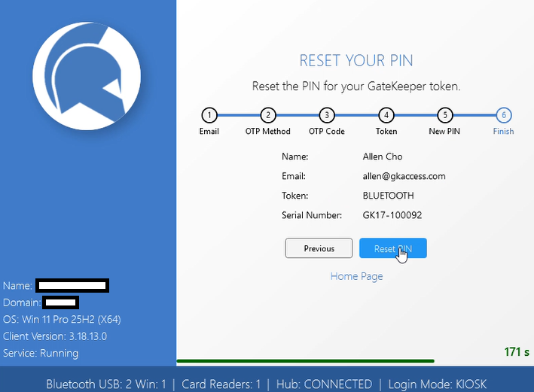
Task: Click the Domain: label in sidebar
Action: pyautogui.click(x=22, y=302)
